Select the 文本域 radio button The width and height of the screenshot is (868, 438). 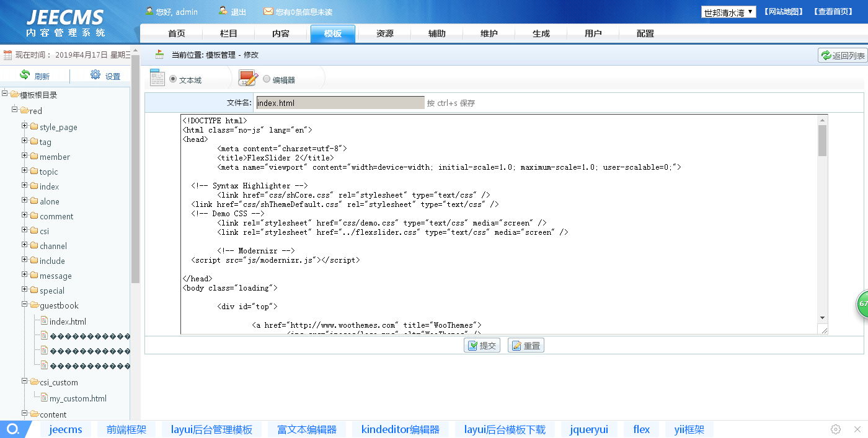[x=173, y=79]
